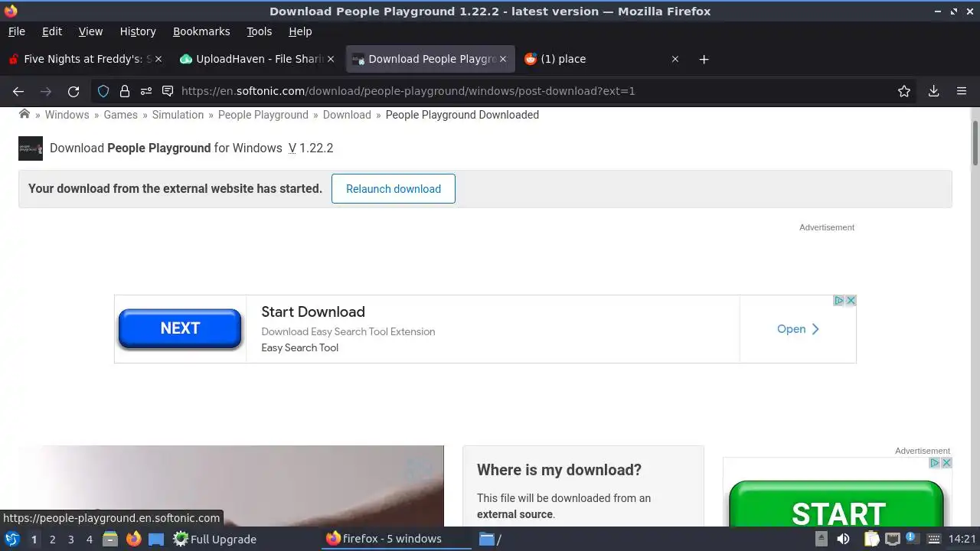980x551 pixels.
Task: Open update notifier tray icon
Action: pos(912,539)
